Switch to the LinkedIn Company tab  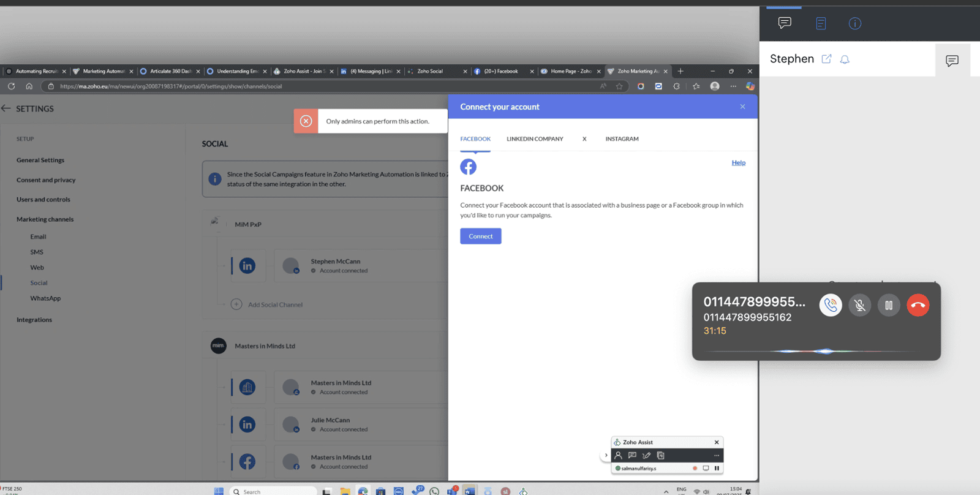(x=535, y=139)
